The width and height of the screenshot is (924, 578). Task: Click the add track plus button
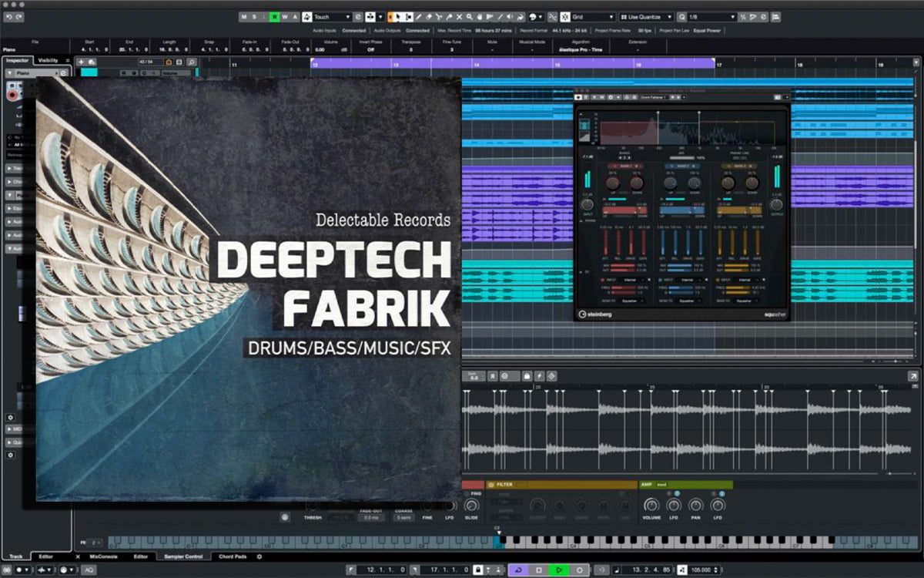tap(81, 61)
